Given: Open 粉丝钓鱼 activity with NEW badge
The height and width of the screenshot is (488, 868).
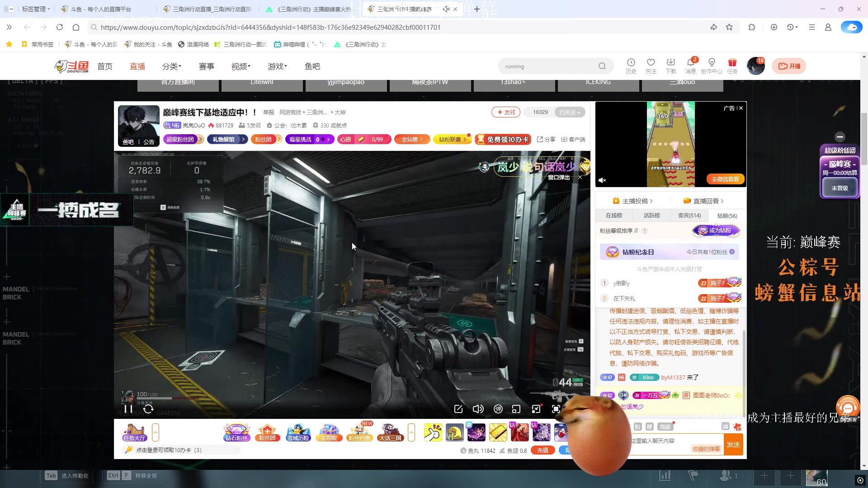Looking at the screenshot, I should pos(359,432).
